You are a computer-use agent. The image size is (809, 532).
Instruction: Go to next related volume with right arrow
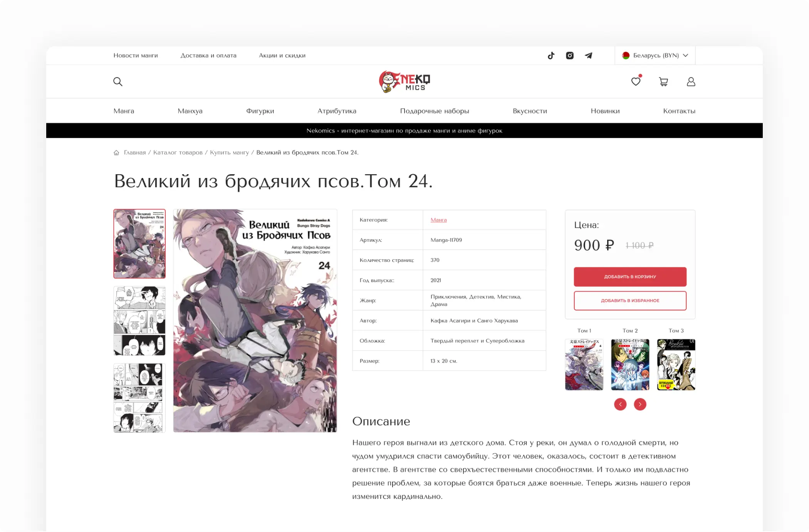[x=640, y=404]
